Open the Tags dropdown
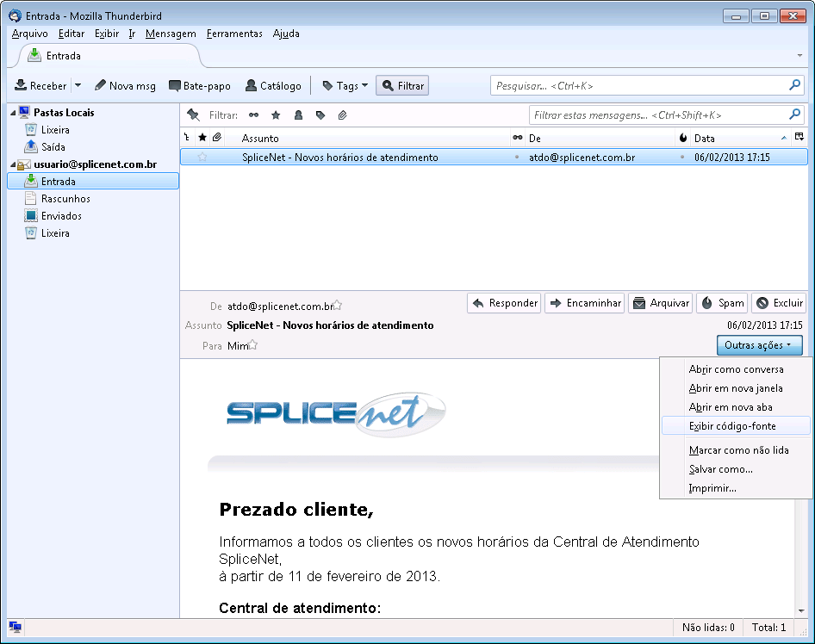Viewport: 815px width, 644px height. pyautogui.click(x=345, y=86)
